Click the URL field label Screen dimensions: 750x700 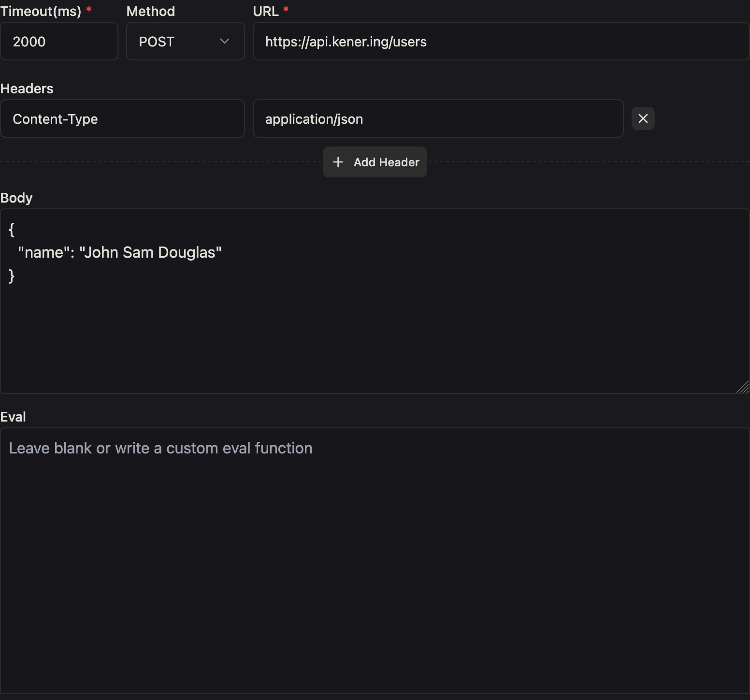[x=266, y=11]
